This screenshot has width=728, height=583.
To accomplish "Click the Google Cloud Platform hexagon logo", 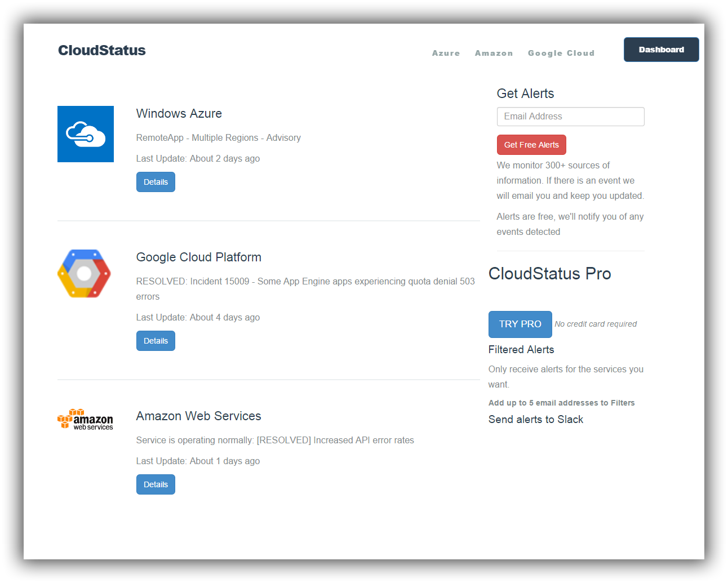I will [x=85, y=274].
